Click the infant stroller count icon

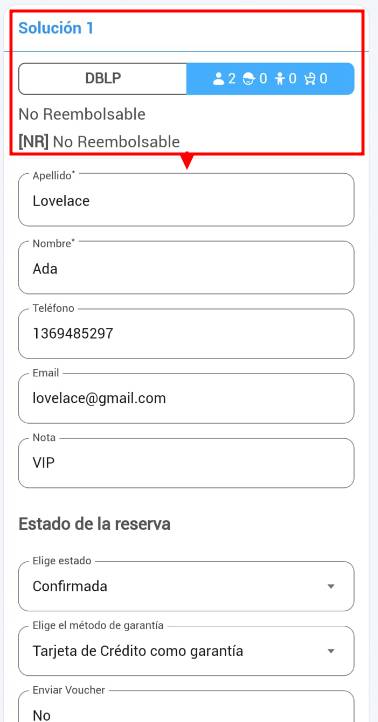point(309,79)
